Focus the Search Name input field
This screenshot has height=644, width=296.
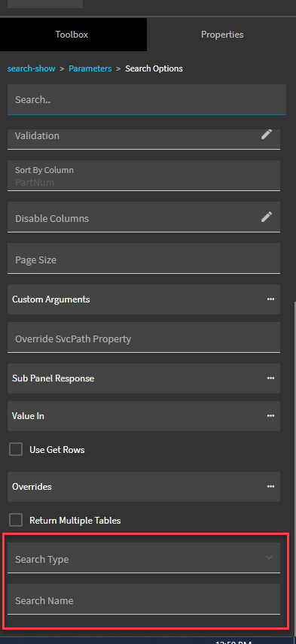pyautogui.click(x=144, y=599)
